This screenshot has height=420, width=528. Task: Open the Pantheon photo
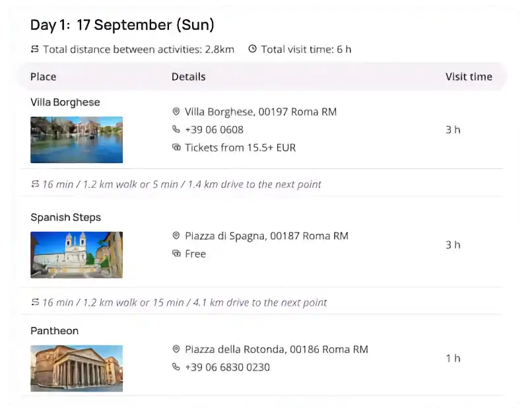coord(77,368)
